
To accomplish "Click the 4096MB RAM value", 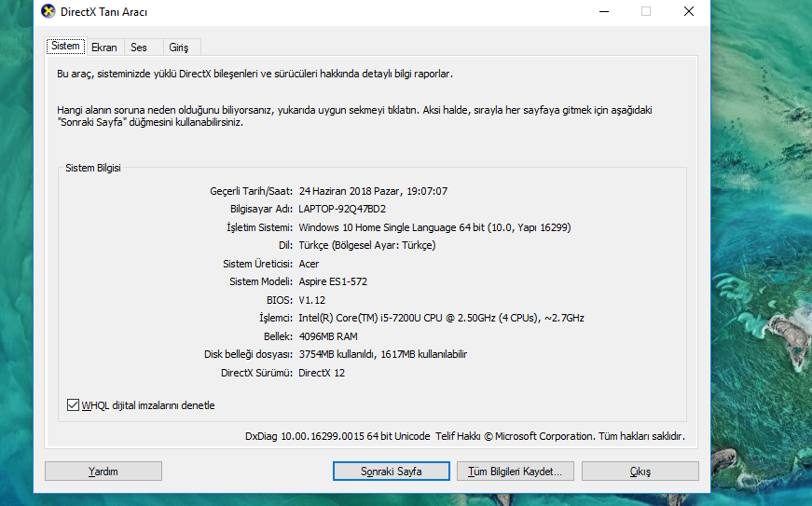I will click(328, 336).
